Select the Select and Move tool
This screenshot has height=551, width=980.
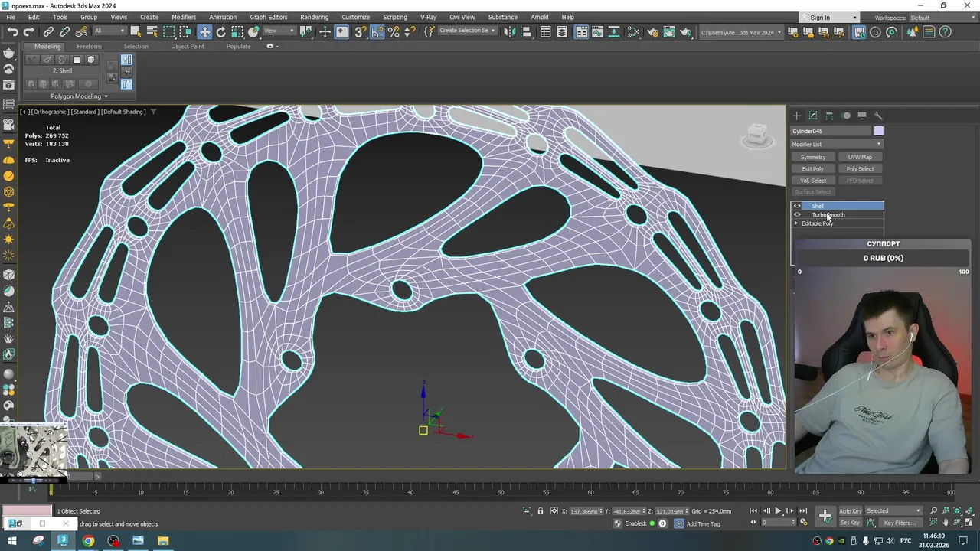(x=204, y=32)
